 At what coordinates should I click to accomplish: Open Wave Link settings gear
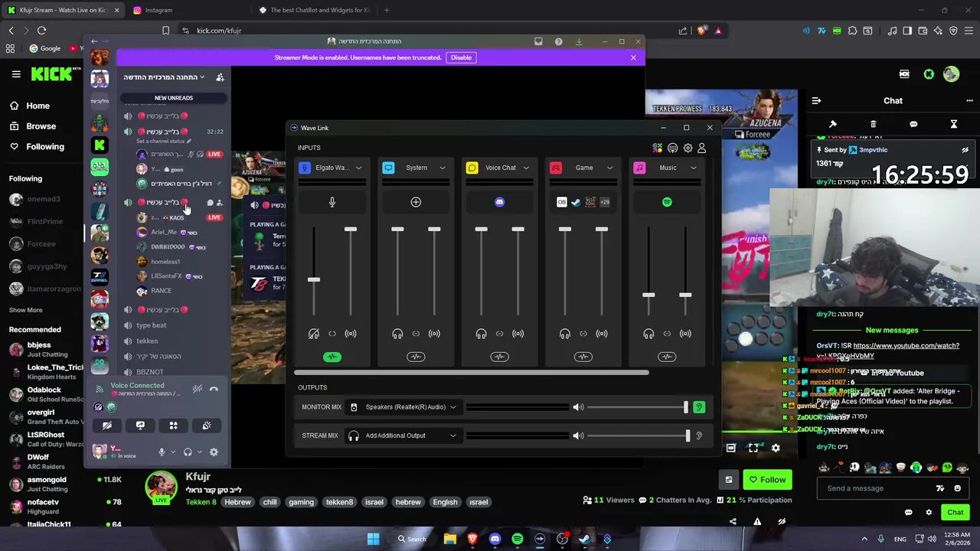[688, 148]
